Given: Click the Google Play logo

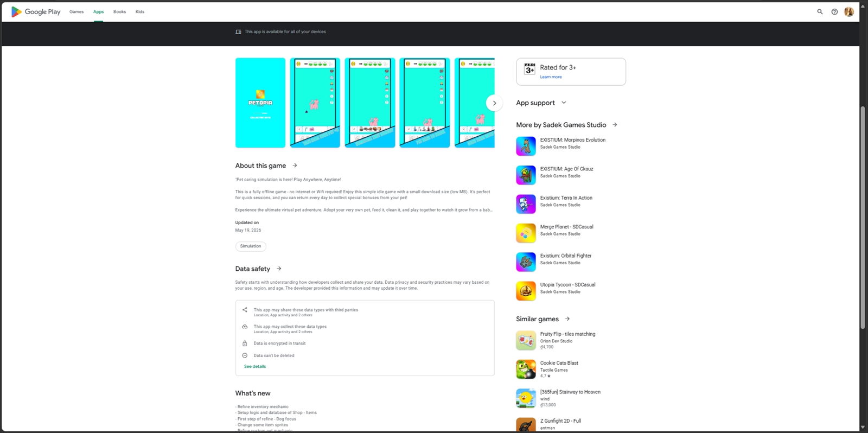Looking at the screenshot, I should coord(36,12).
